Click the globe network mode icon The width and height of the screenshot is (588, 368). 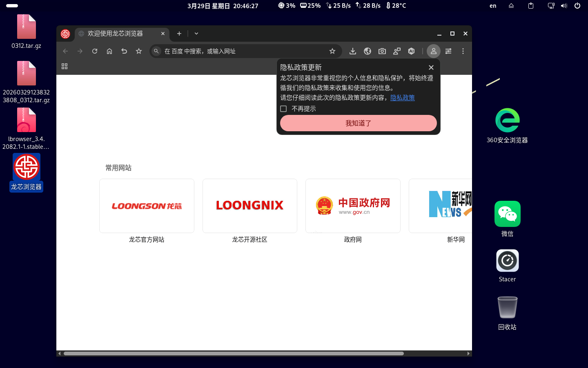367,51
